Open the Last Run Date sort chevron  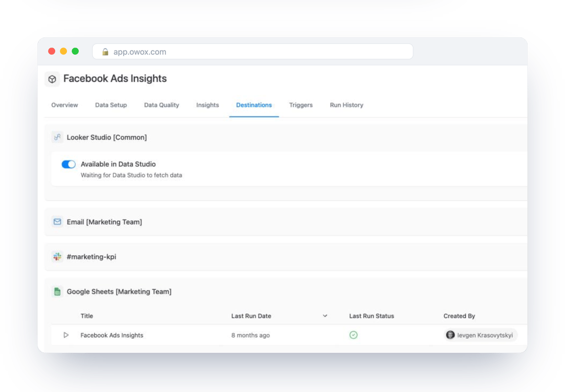tap(325, 316)
